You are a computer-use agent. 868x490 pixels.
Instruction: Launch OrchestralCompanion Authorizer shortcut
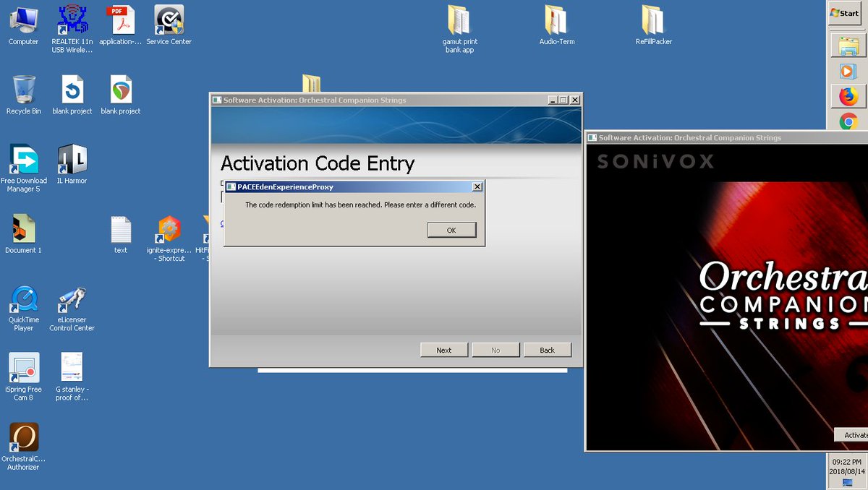click(23, 446)
